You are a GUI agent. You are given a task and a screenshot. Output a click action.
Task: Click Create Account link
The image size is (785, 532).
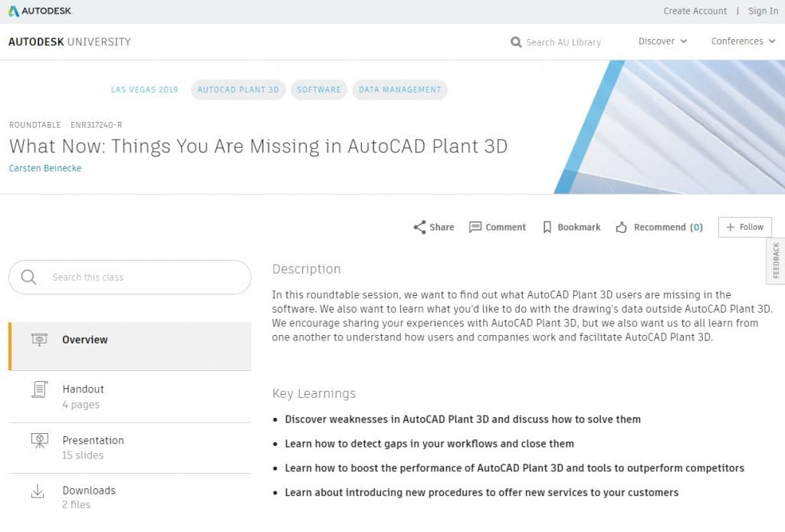click(x=695, y=11)
